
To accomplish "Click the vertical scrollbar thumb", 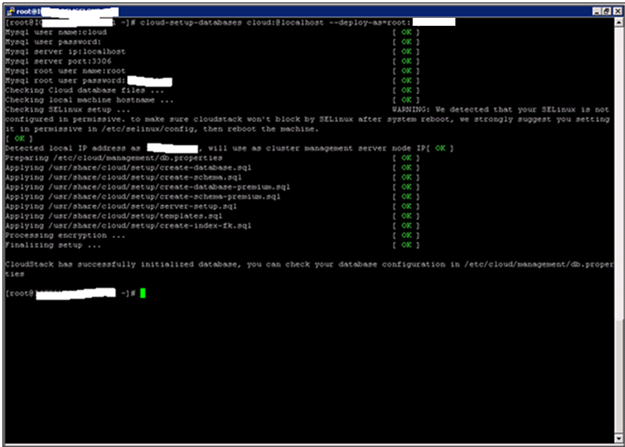I will [x=619, y=376].
